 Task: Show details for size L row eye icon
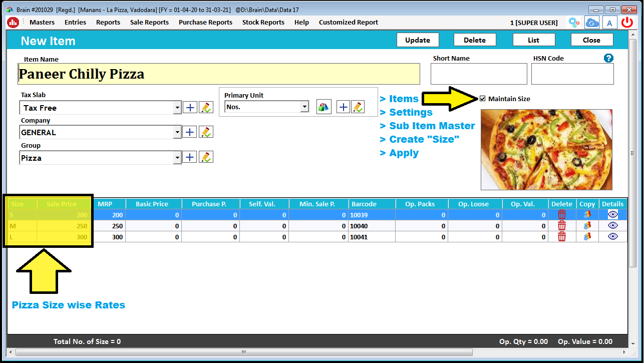coord(612,236)
